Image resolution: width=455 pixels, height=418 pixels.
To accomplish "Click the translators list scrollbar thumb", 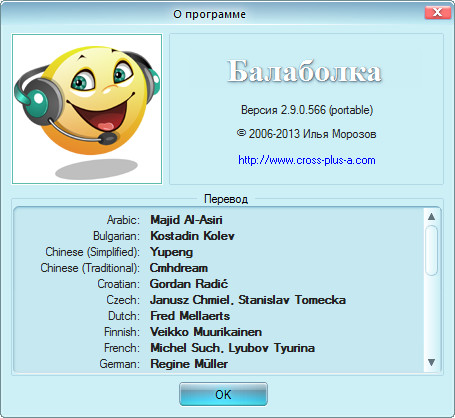I will tap(431, 250).
